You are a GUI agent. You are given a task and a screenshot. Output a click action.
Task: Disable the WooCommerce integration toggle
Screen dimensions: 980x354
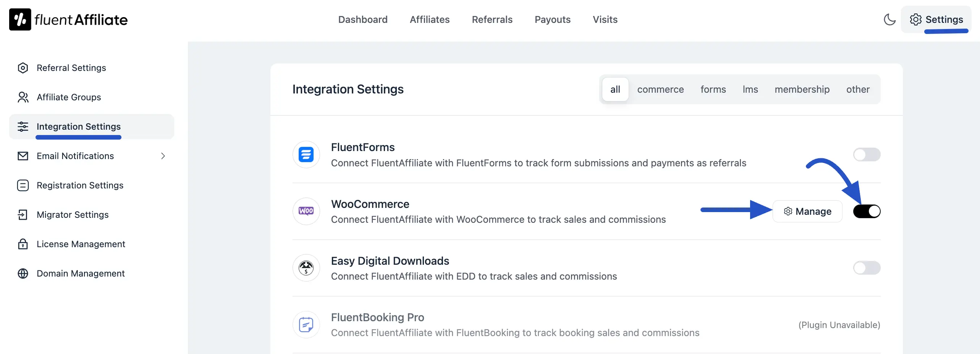point(866,211)
